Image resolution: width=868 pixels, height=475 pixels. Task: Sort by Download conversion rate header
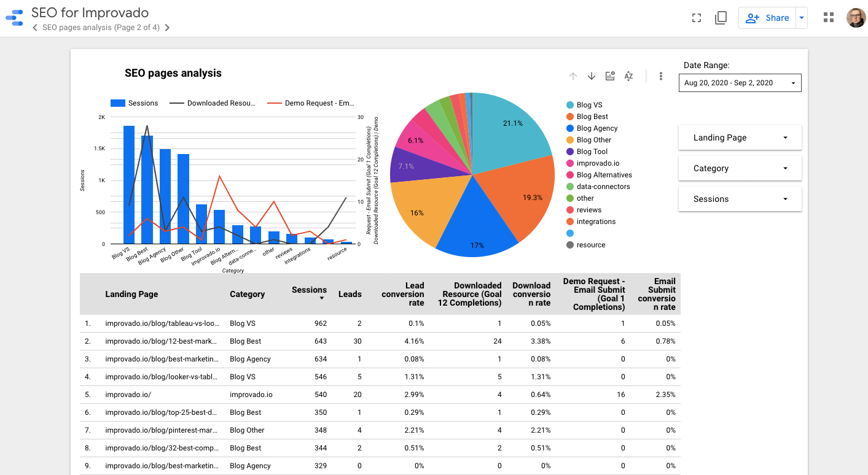531,294
